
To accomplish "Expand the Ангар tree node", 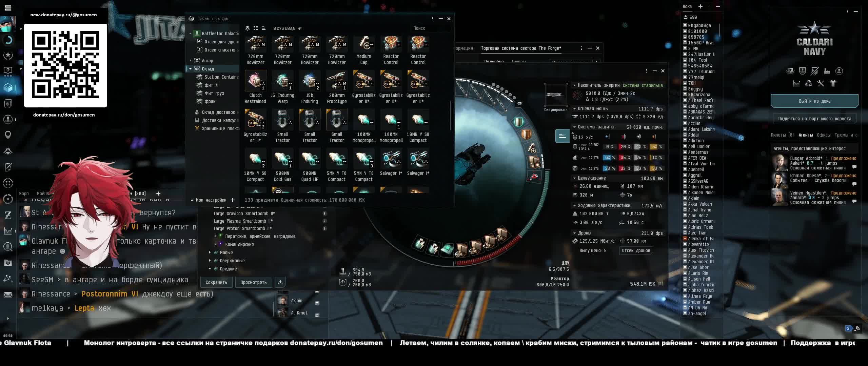I will (191, 61).
